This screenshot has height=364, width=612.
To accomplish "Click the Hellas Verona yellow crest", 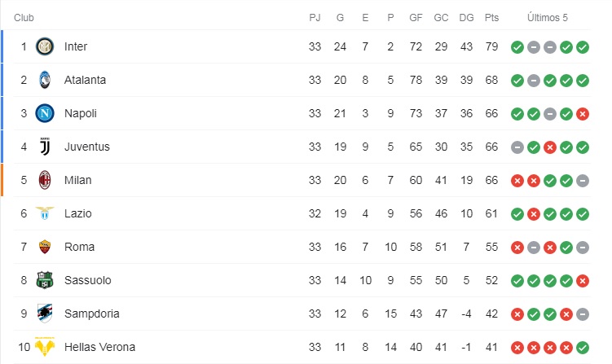I will point(45,347).
